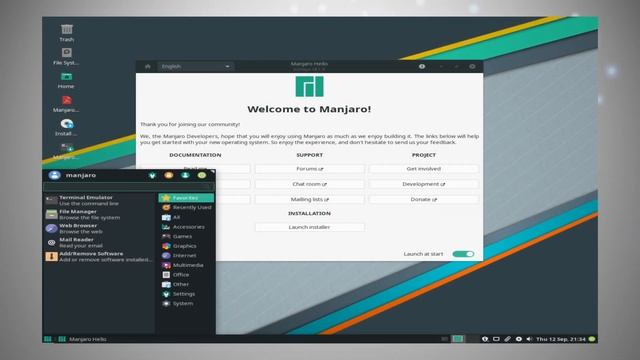Open the Chat room support link

click(309, 184)
